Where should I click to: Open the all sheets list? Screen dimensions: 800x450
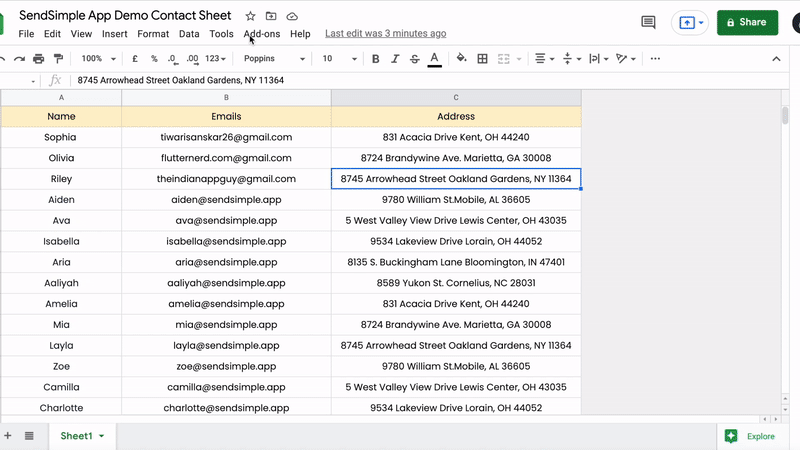point(29,436)
